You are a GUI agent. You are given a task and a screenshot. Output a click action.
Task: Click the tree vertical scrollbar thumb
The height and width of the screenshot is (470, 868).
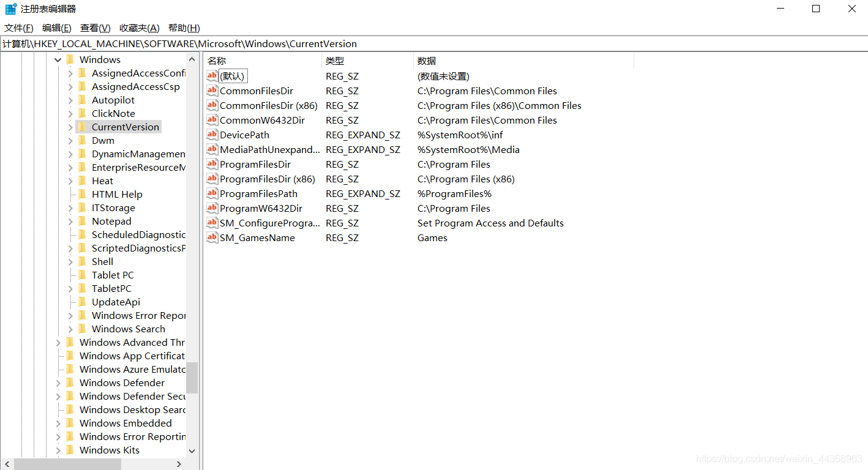click(x=192, y=378)
